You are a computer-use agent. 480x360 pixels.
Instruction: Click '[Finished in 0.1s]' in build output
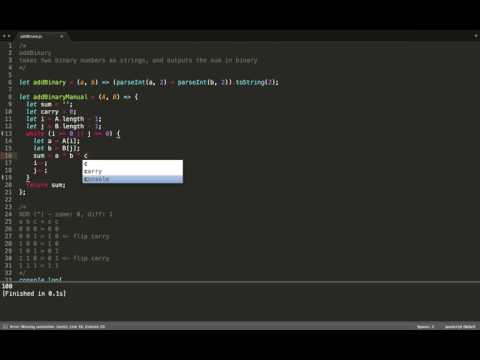pos(34,293)
